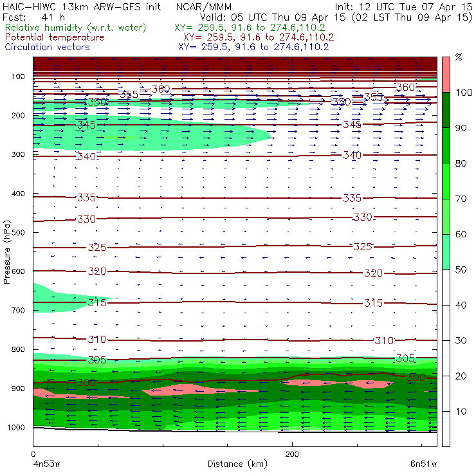Click the red XY coordinates line
The width and height of the screenshot is (476, 476).
(259, 37)
